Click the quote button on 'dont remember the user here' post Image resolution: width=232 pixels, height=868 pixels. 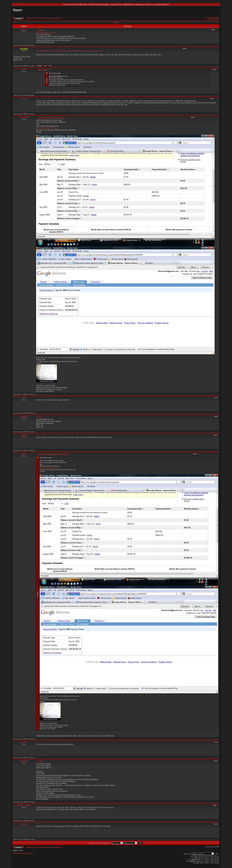192,117
